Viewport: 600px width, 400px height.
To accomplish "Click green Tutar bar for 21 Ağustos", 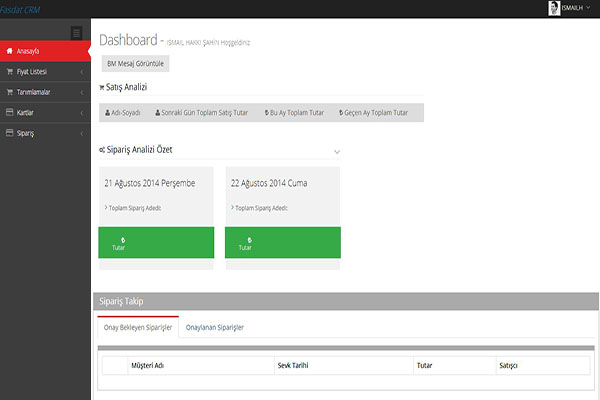I will tap(156, 243).
